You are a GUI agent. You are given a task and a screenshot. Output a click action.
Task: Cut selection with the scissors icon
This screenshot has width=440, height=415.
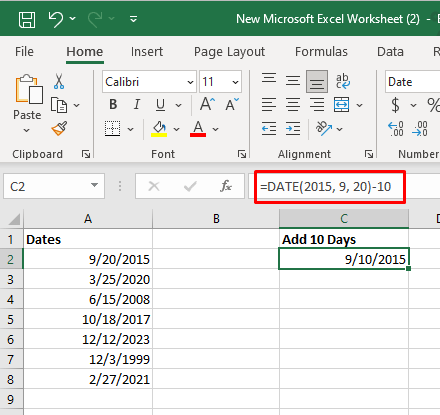coord(59,81)
